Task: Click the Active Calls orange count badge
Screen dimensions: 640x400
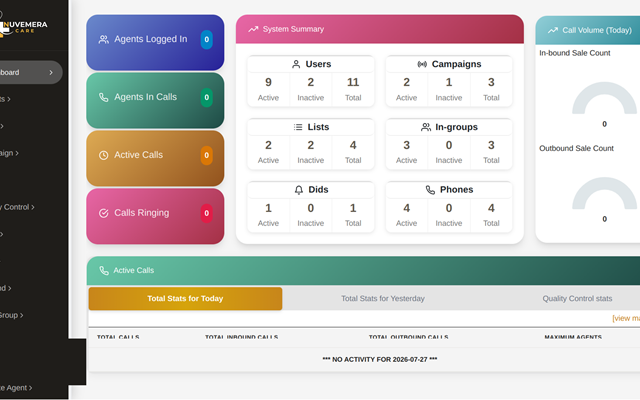Action: pos(207,156)
